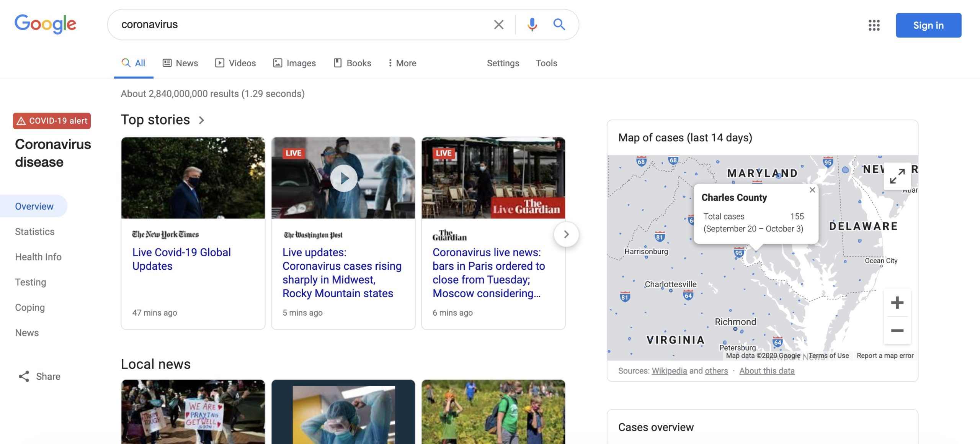Click the New York Times logo
This screenshot has height=444, width=980.
pyautogui.click(x=165, y=234)
